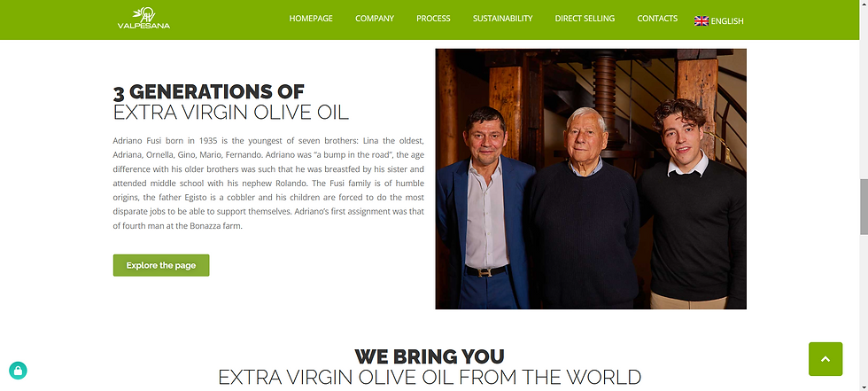
Task: Go to the HOMEPAGE menu item
Action: pyautogui.click(x=311, y=19)
